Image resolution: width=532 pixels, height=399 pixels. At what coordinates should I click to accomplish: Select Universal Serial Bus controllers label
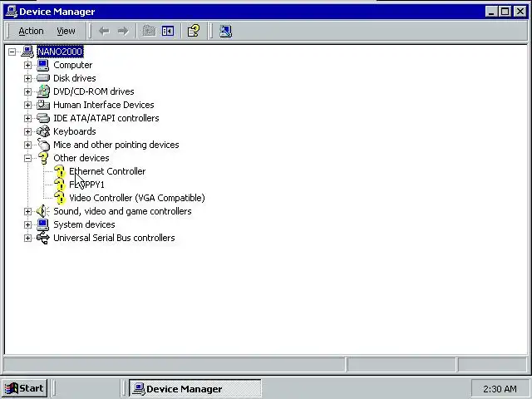pos(114,238)
